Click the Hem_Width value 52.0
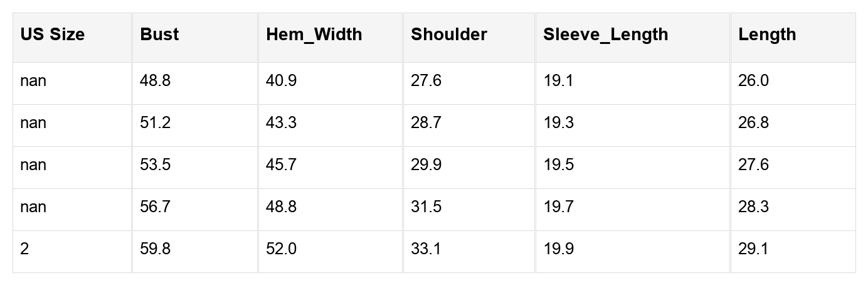Viewport: 868px width, 285px height. 281,249
